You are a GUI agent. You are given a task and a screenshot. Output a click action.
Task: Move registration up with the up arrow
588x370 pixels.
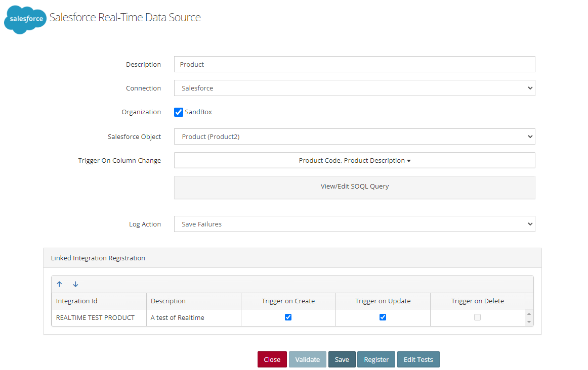(x=59, y=284)
